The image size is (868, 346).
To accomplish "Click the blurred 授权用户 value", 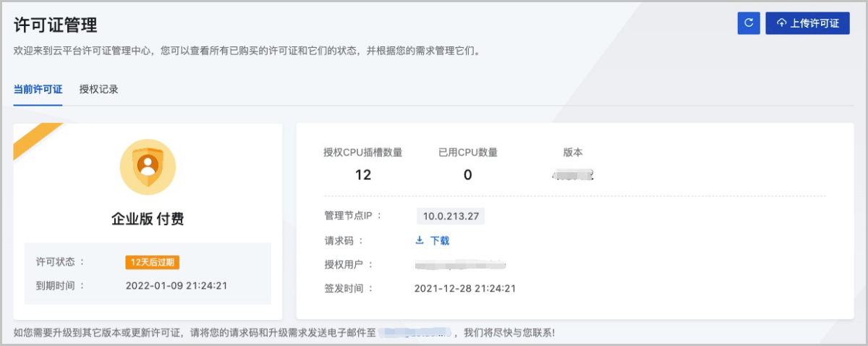I will [x=460, y=264].
